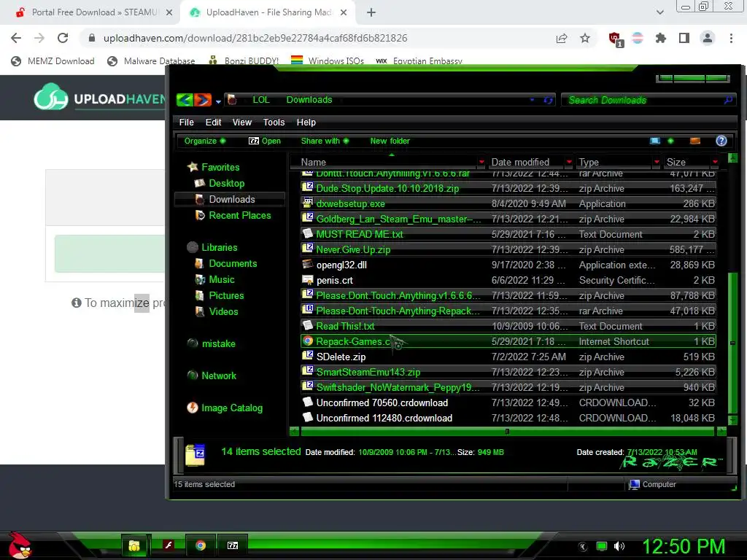747x560 pixels.
Task: Open Libraries in navigation pane
Action: [x=219, y=248]
